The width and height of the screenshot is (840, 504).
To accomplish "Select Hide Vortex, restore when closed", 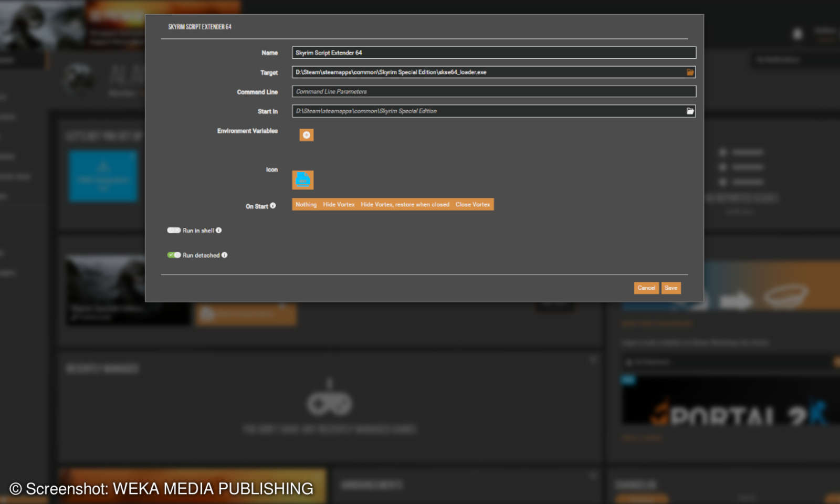I will coord(405,204).
